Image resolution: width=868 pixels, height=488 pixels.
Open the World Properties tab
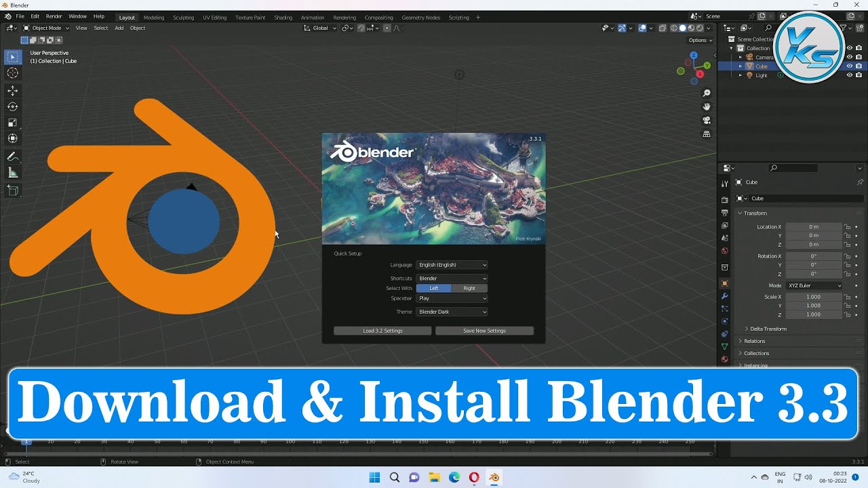click(x=724, y=251)
